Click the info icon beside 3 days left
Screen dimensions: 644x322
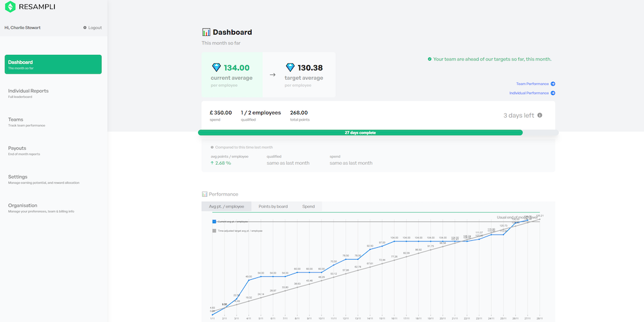click(x=540, y=115)
